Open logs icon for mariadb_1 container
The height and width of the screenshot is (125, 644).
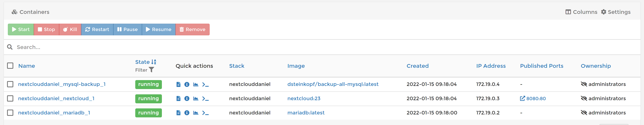point(178,113)
